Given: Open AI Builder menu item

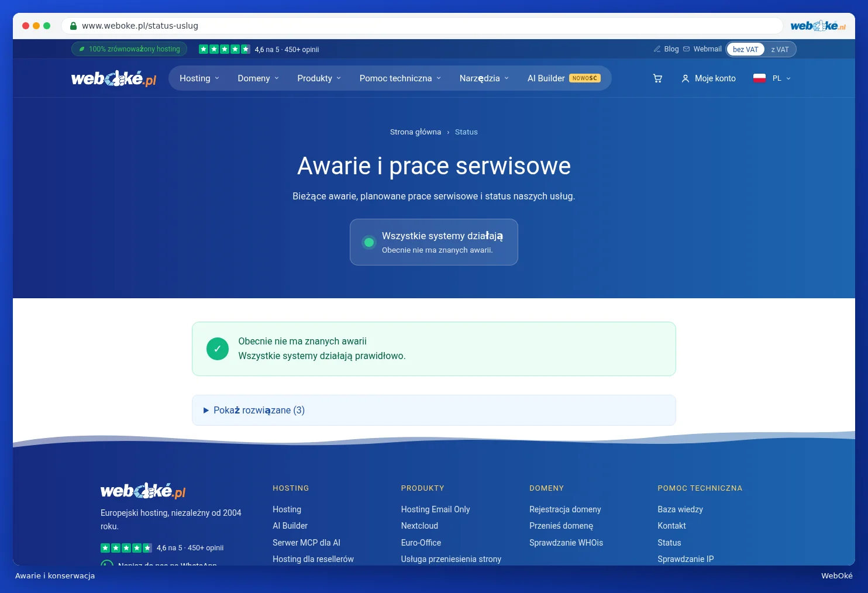Looking at the screenshot, I should [564, 78].
